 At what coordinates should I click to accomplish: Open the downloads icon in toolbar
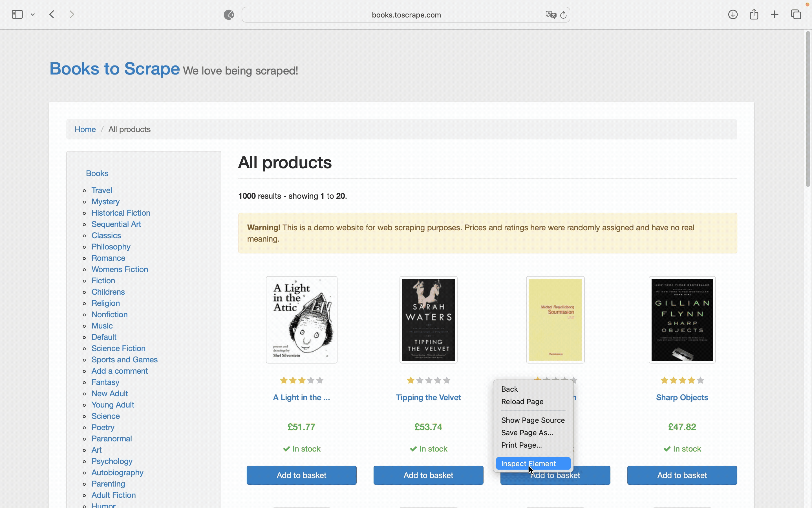[x=733, y=14]
